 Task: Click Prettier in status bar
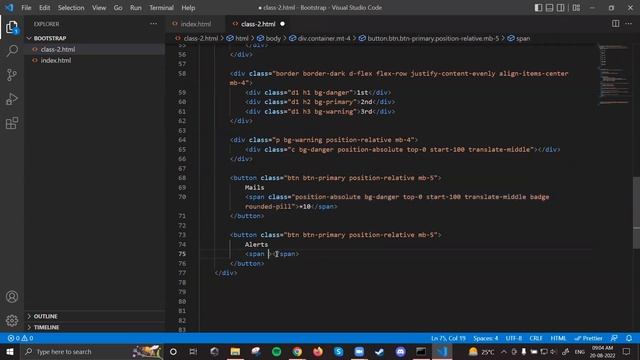589,338
